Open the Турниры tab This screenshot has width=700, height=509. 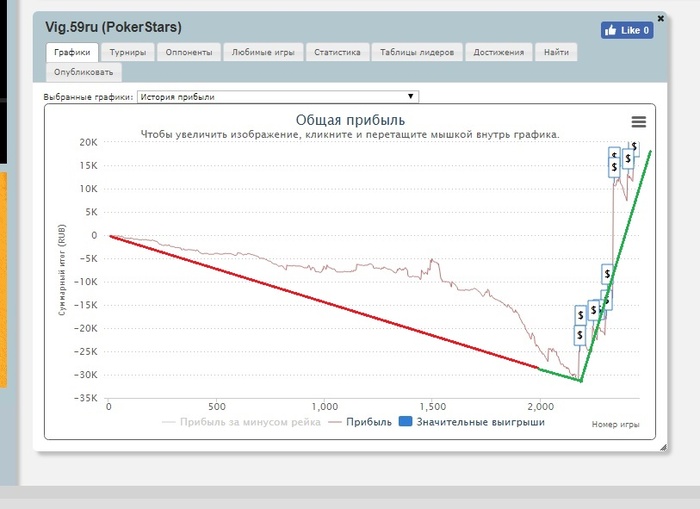128,52
